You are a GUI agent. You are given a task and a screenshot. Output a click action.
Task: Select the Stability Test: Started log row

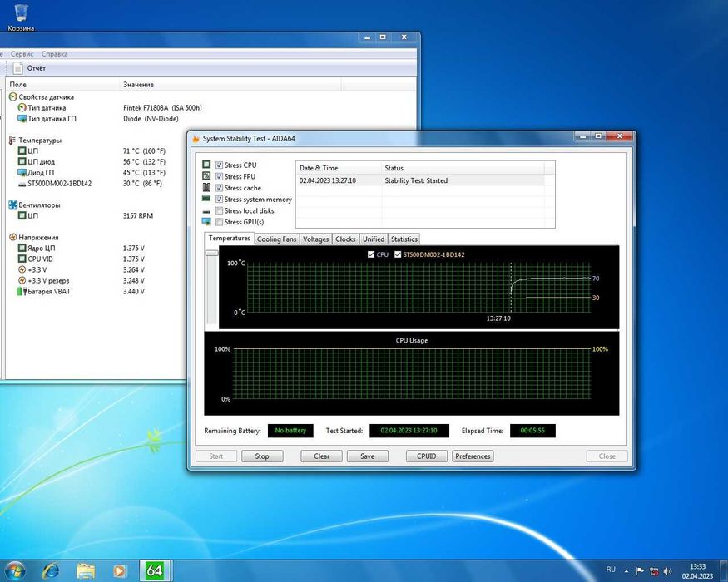(421, 180)
